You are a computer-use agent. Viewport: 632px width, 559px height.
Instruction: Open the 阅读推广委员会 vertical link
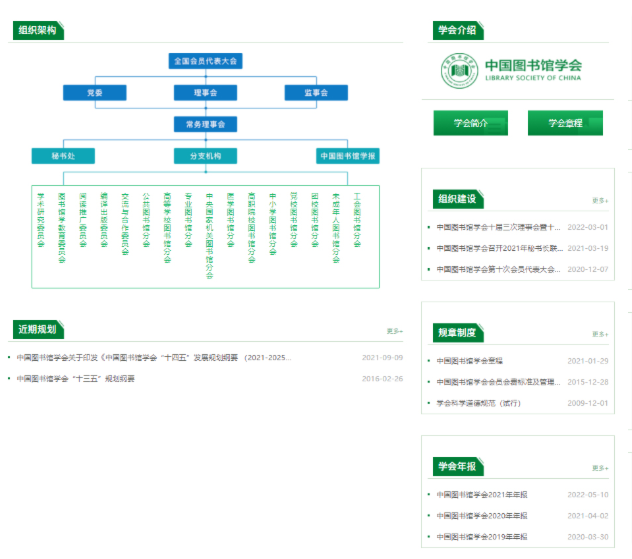click(x=83, y=220)
